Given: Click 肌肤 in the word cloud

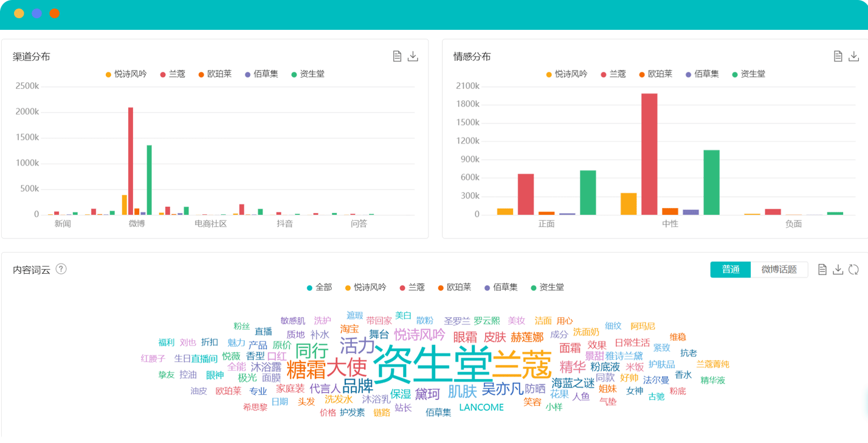Looking at the screenshot, I should click(x=463, y=391).
